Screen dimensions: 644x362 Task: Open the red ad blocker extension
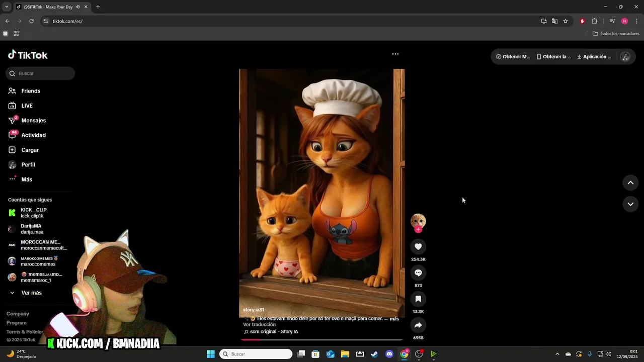[x=583, y=21]
